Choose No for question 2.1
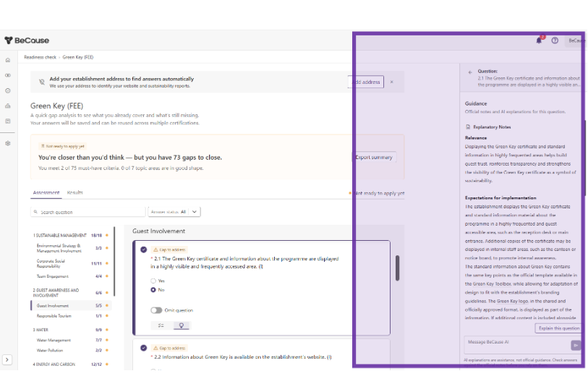The height and width of the screenshot is (384, 588). pyautogui.click(x=153, y=290)
